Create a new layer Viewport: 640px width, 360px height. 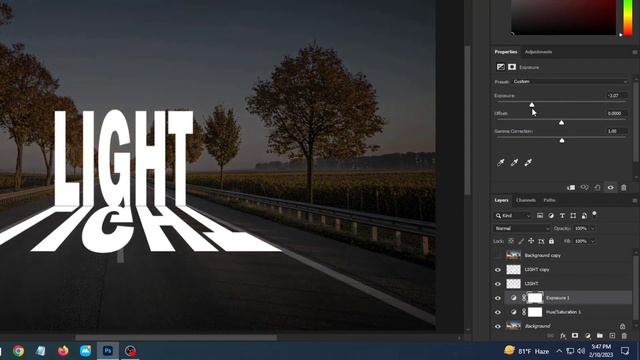click(x=612, y=336)
